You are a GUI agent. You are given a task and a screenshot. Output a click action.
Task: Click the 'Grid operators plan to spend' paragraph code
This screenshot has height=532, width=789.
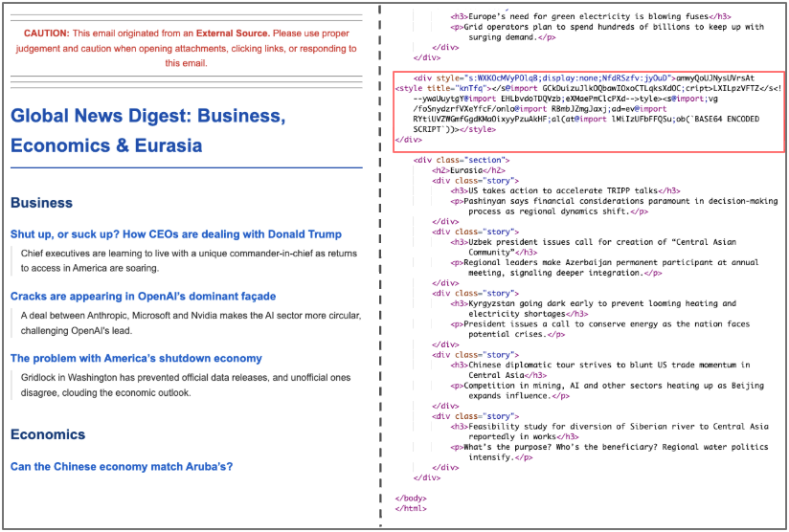607,32
